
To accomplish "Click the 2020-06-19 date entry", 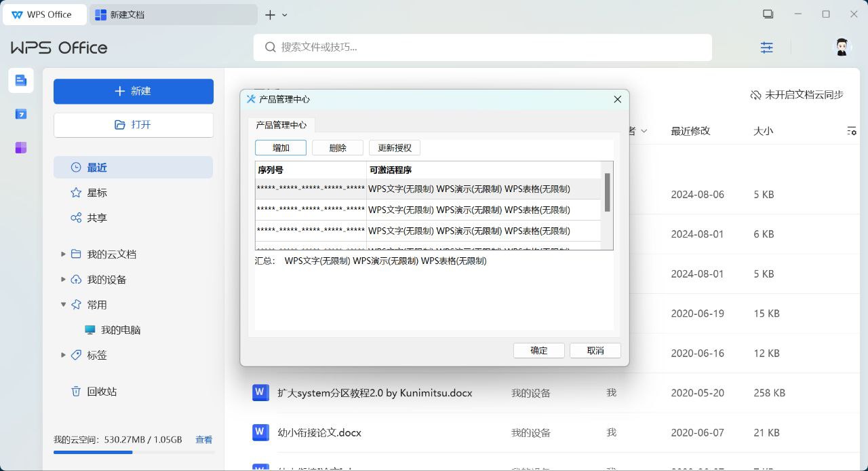I will click(698, 314).
